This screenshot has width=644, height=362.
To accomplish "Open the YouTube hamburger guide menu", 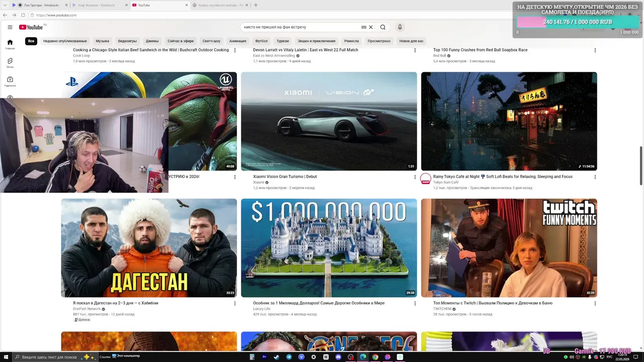I will click(10, 27).
